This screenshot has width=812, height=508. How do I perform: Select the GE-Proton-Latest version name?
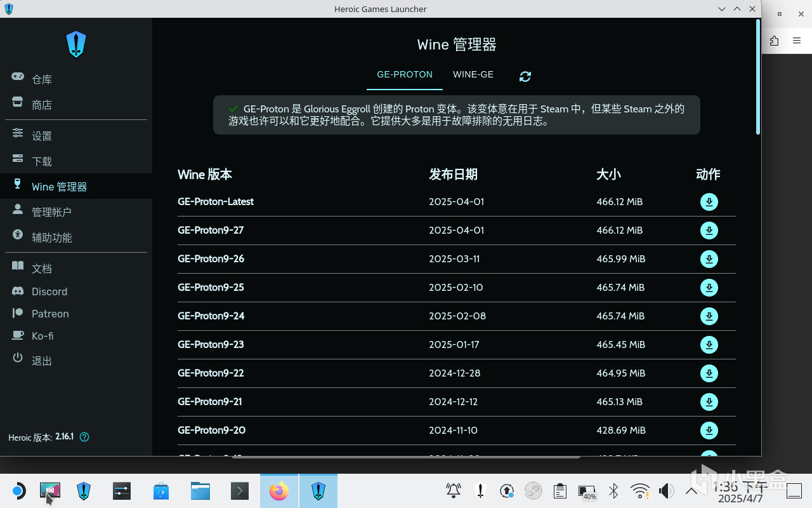(216, 202)
